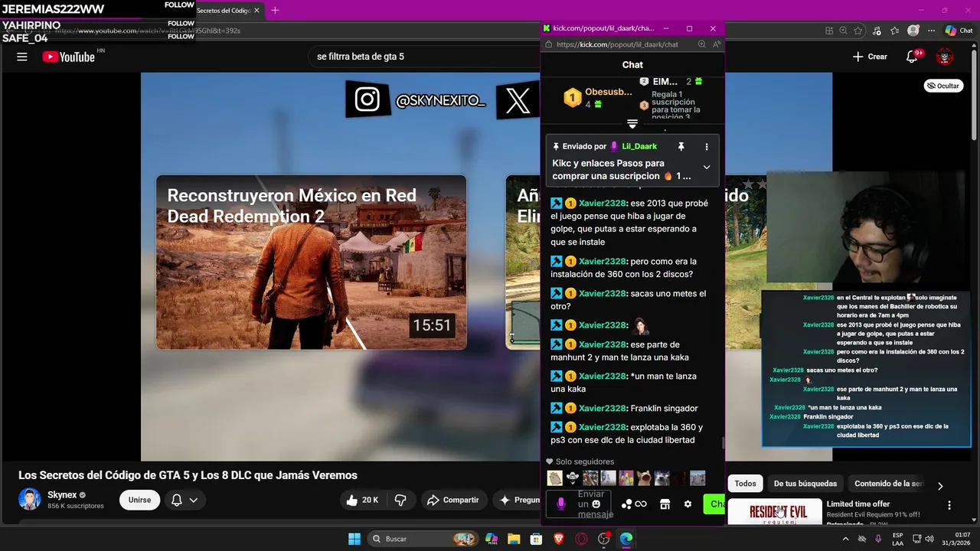Show more chips with right arrow

940,486
